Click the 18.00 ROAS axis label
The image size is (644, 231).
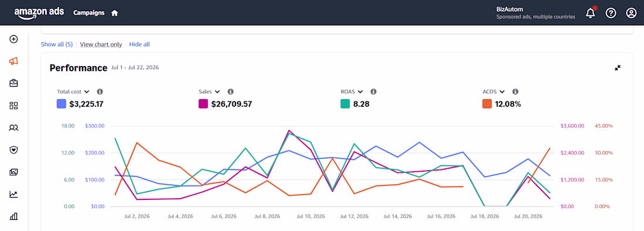[68, 126]
